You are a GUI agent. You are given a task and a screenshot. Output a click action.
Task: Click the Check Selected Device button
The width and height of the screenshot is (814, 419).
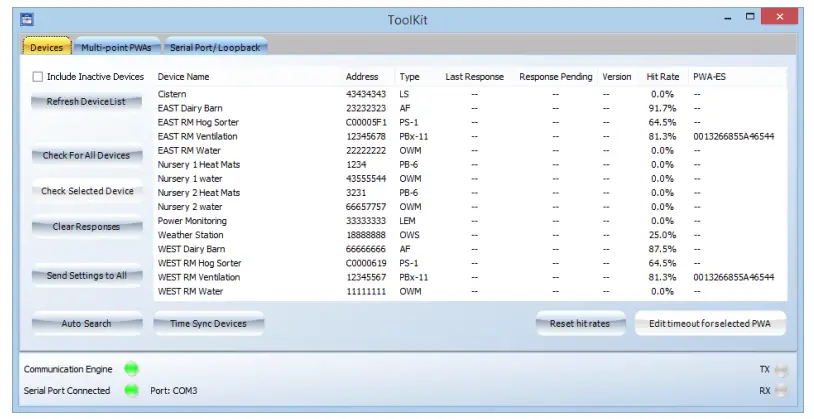pyautogui.click(x=87, y=191)
